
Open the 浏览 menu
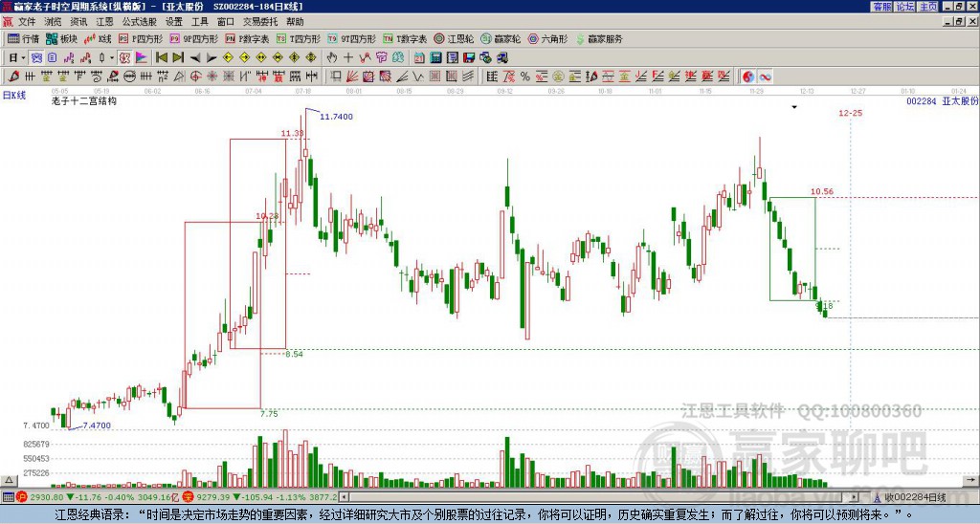coord(53,22)
